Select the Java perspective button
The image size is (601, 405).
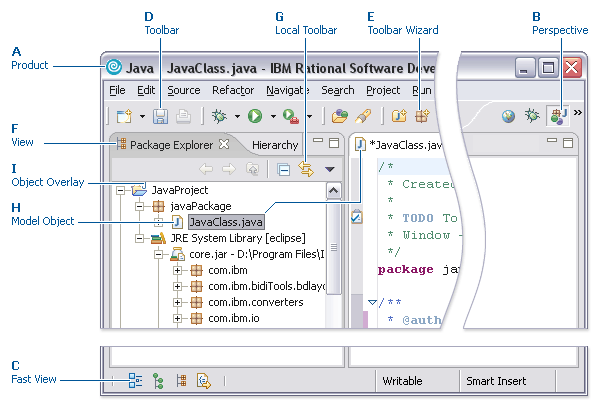click(558, 116)
